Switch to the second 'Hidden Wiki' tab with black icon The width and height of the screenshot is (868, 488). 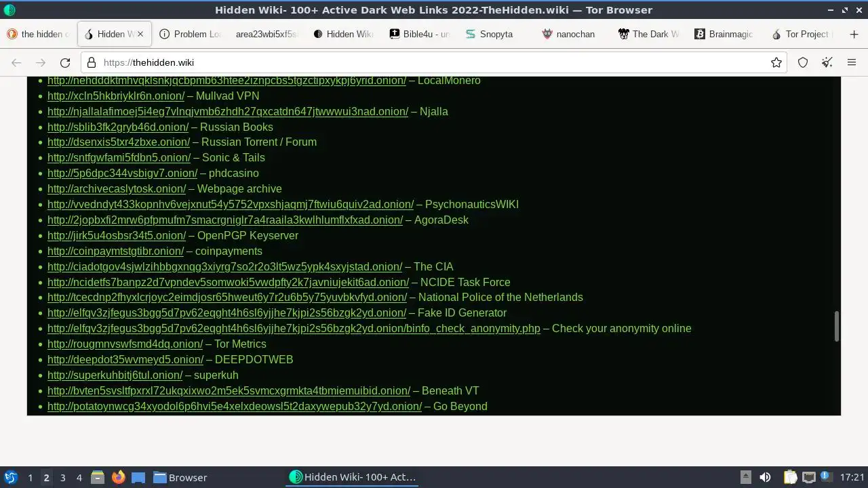(343, 34)
